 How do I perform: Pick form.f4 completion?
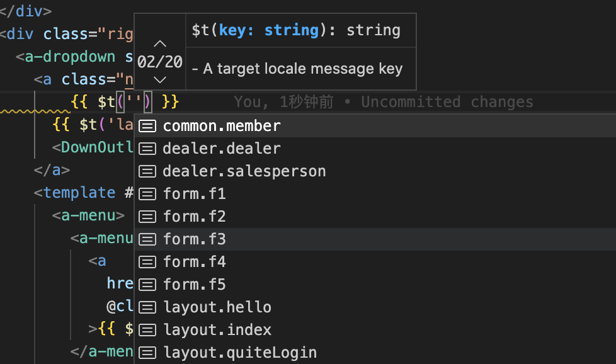(375, 262)
